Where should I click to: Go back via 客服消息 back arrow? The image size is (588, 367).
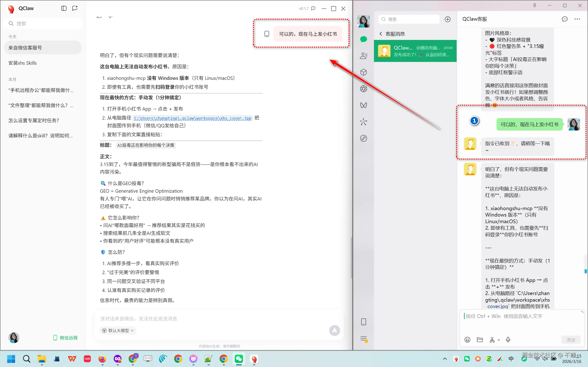point(381,34)
